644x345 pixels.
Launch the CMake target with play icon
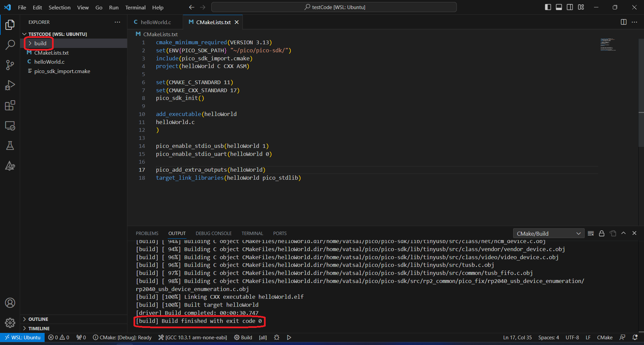pyautogui.click(x=289, y=338)
